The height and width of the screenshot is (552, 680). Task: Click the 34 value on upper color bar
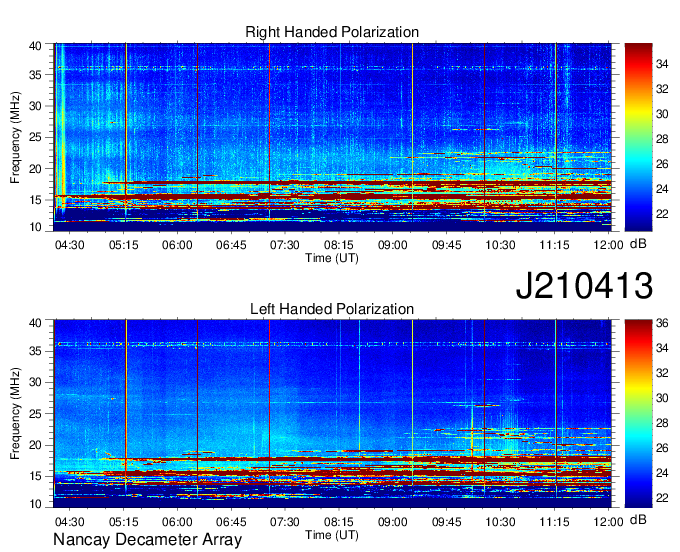662,65
